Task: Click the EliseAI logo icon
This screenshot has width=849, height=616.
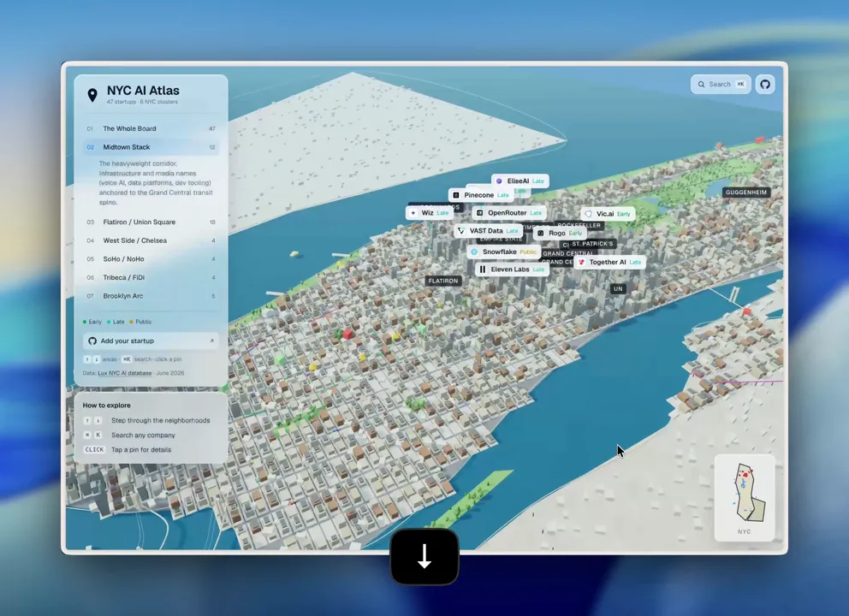Action: (499, 181)
